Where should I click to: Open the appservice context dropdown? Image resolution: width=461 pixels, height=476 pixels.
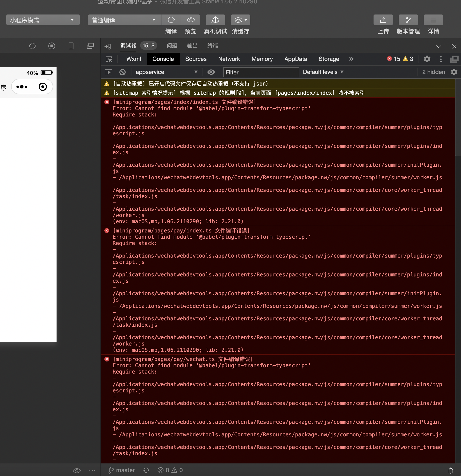coord(166,72)
